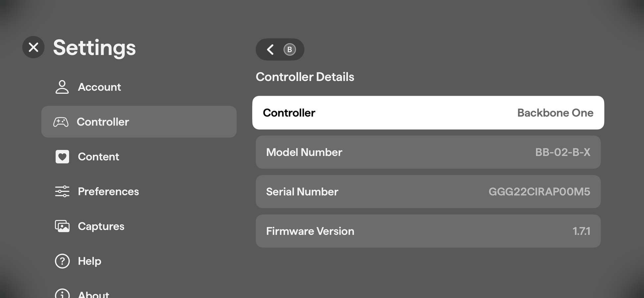Click the gamepad Controller icon
Viewport: 644px width, 298px height.
61,122
